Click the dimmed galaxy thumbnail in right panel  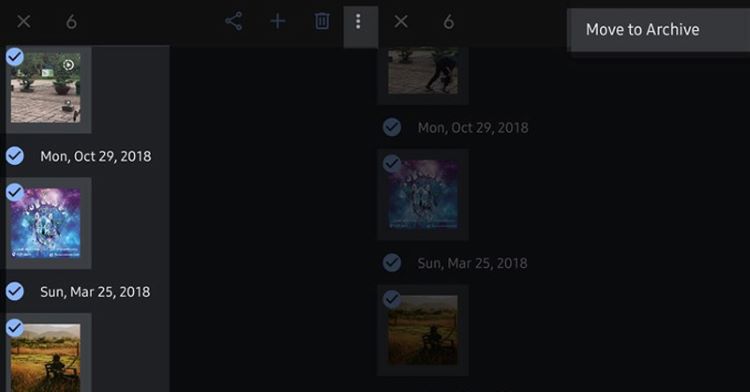point(423,194)
